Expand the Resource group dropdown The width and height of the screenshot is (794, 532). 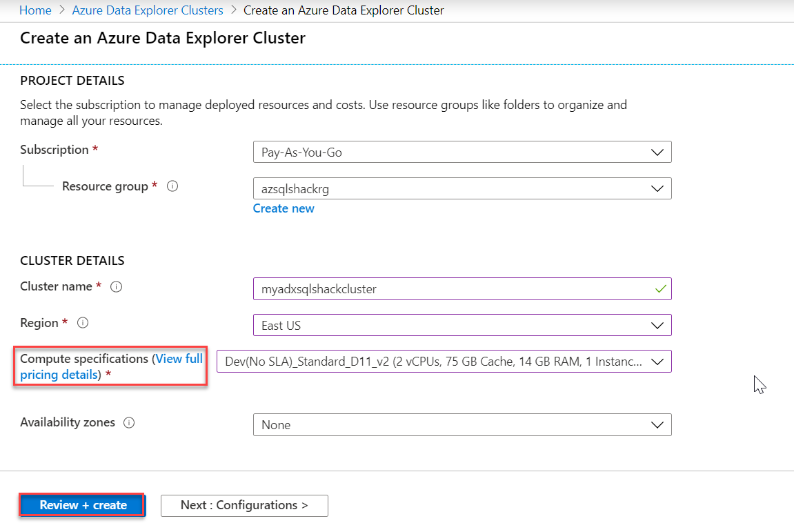coord(461,188)
